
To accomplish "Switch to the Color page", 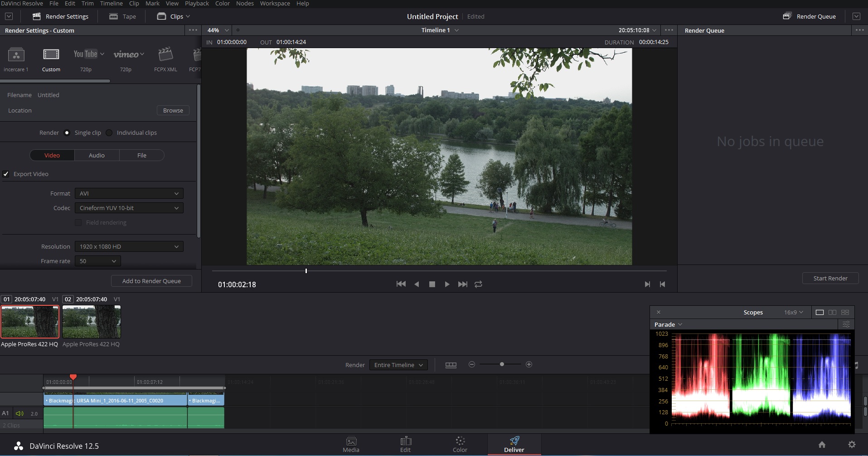I will coord(460,445).
